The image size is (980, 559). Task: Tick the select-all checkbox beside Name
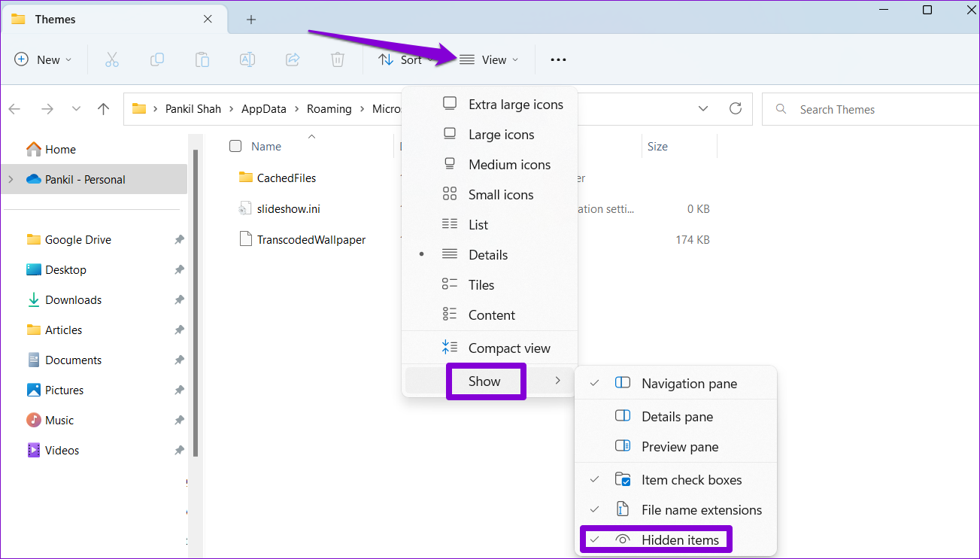235,147
